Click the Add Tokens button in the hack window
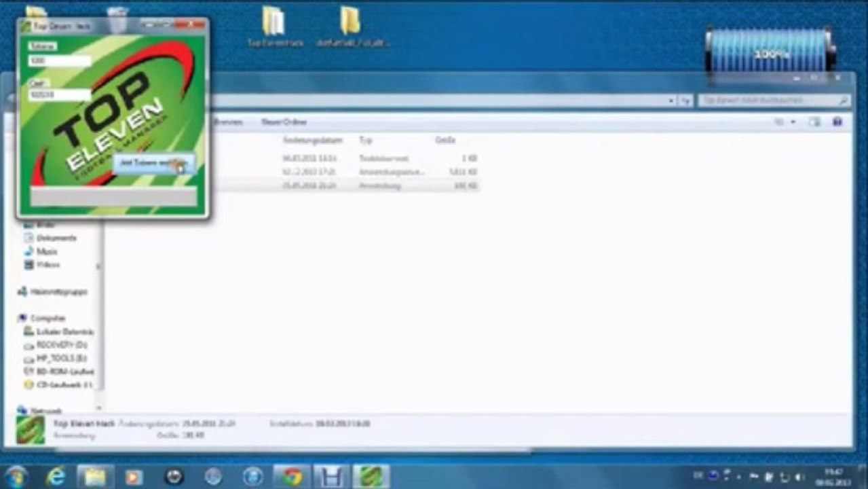 (x=154, y=164)
